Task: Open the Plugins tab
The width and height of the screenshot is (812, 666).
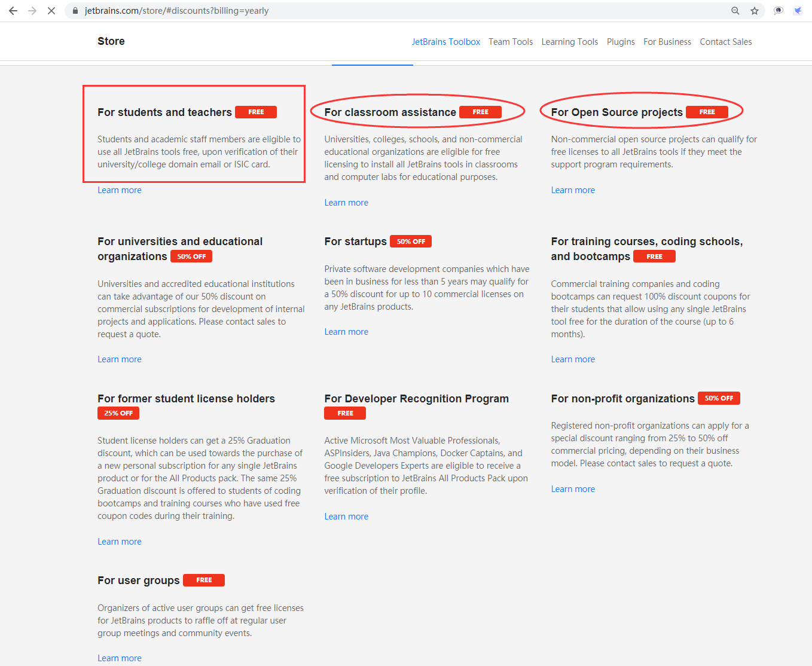Action: (x=621, y=42)
